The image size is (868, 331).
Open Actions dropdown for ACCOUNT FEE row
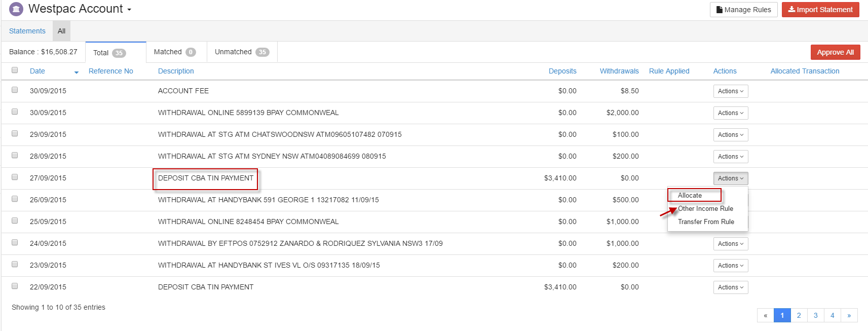pyautogui.click(x=731, y=91)
